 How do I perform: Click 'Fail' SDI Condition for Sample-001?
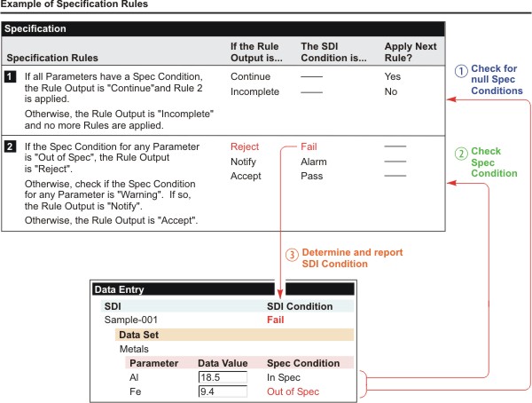click(x=275, y=320)
